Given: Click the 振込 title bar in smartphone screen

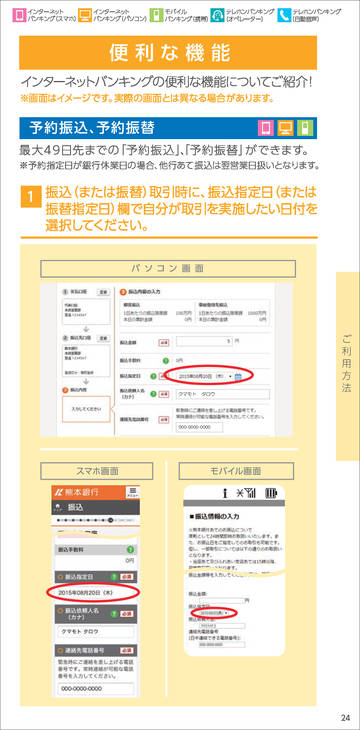Looking at the screenshot, I should [96, 508].
